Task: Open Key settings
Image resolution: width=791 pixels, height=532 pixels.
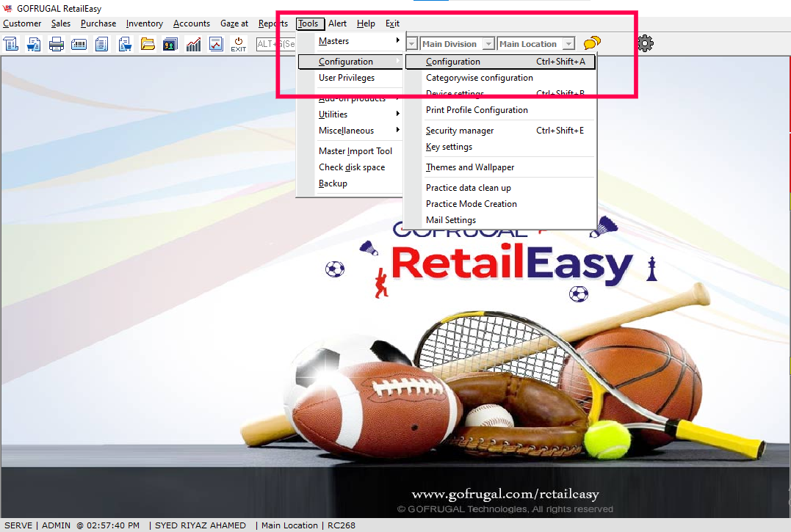Action: (x=500, y=147)
